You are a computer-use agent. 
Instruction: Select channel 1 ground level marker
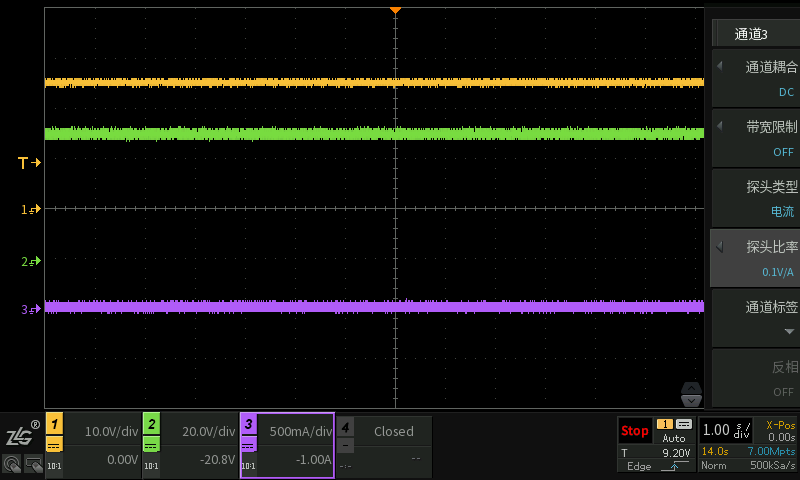click(31, 209)
